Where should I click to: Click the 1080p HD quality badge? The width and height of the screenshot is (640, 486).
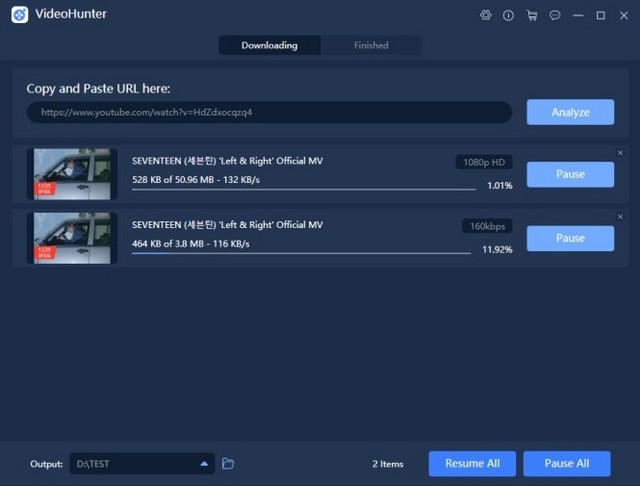[484, 162]
